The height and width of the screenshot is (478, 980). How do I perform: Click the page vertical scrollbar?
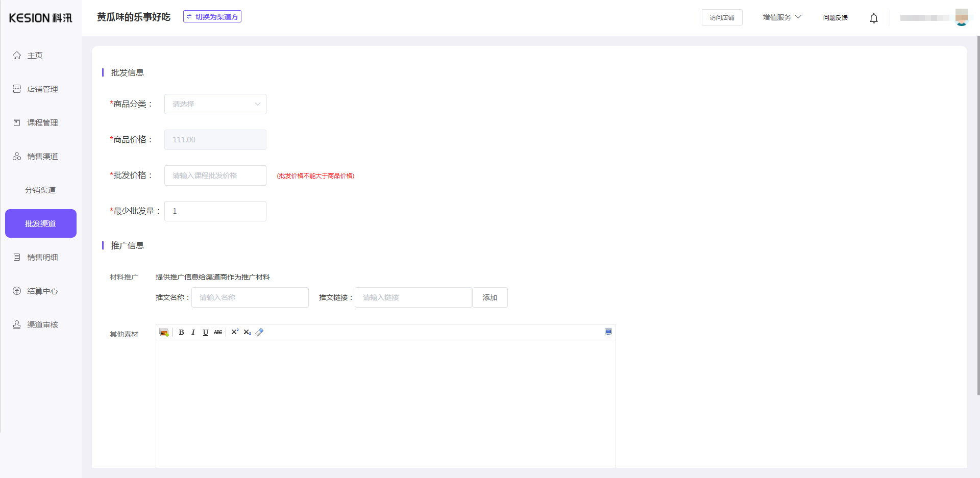coord(977,214)
